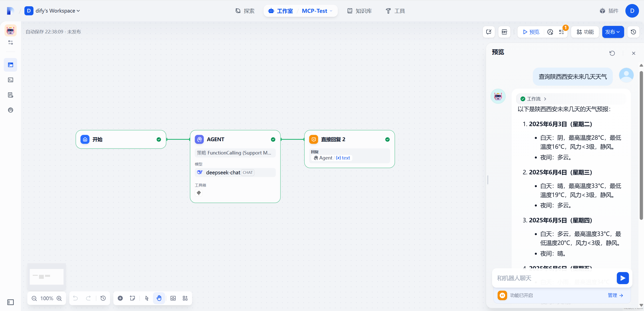Open the 发布 publish dropdown
Screen dimensions: 644x311
(613, 32)
